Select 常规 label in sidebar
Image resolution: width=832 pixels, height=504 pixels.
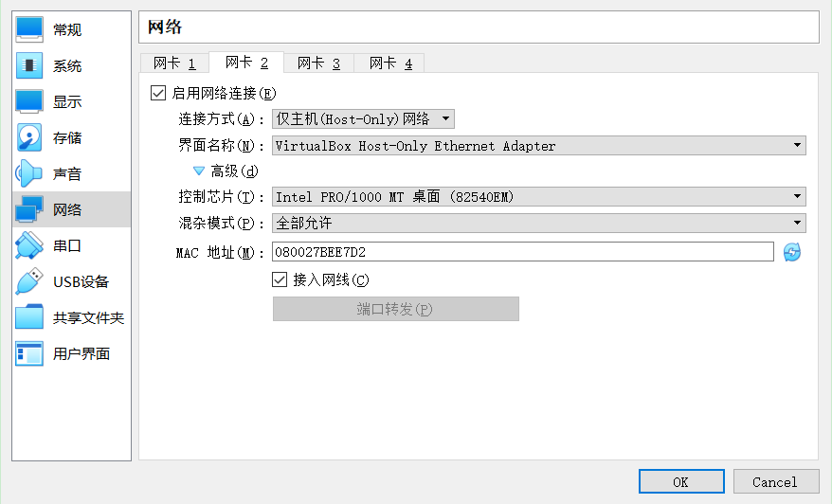(x=67, y=29)
